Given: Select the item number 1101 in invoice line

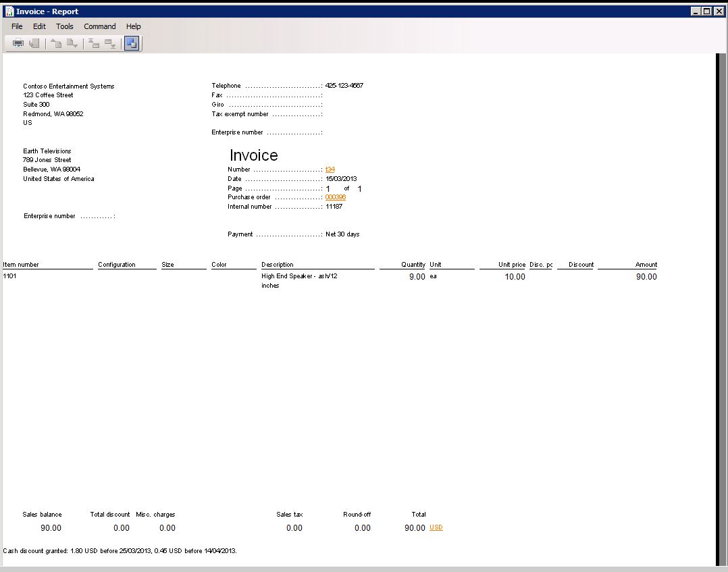Looking at the screenshot, I should (x=10, y=276).
